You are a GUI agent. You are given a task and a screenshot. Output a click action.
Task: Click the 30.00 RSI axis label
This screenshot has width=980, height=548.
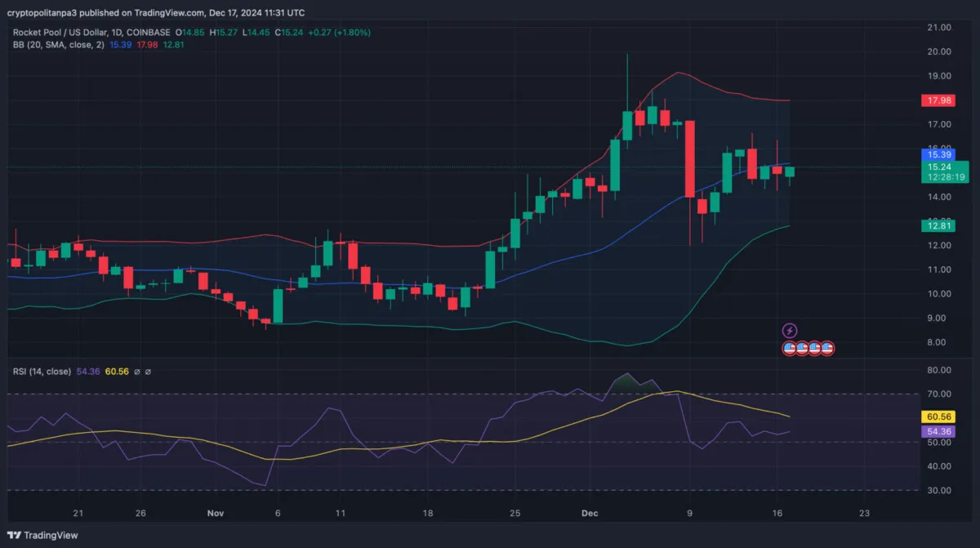(939, 491)
